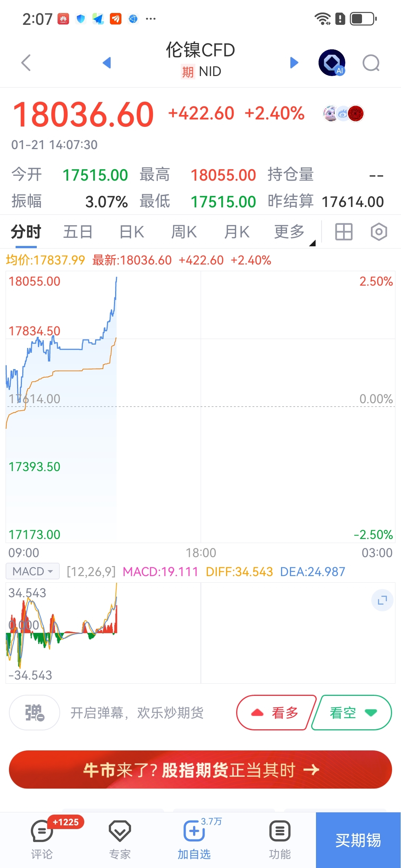The image size is (401, 868).
Task: Tap the back arrow icon
Action: [x=26, y=62]
